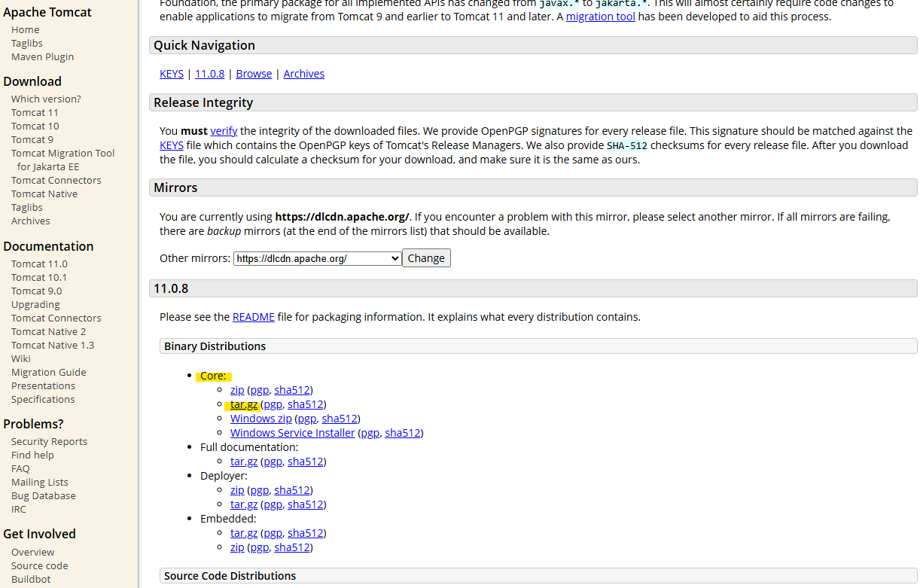Open the Wiki link

click(x=21, y=358)
